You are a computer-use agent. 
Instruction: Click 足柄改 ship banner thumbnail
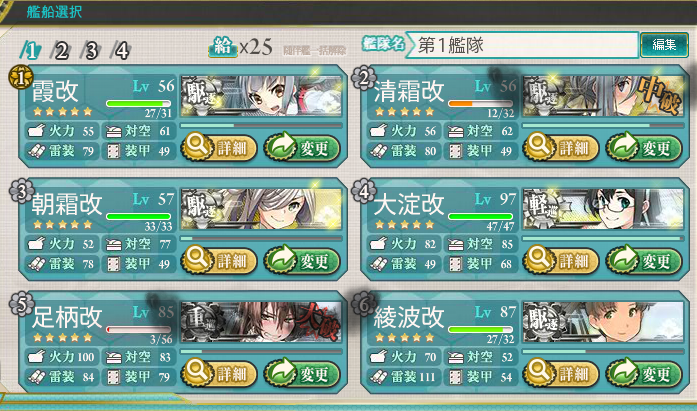point(261,322)
